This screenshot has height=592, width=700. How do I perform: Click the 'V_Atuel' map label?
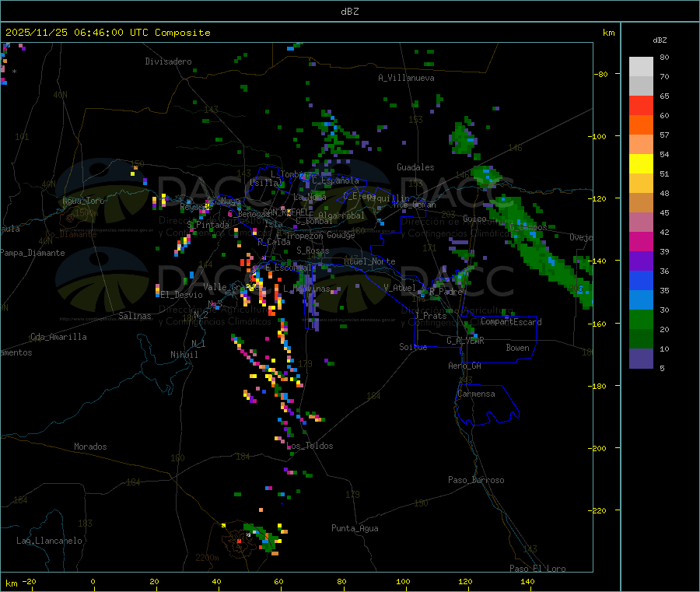pyautogui.click(x=400, y=288)
